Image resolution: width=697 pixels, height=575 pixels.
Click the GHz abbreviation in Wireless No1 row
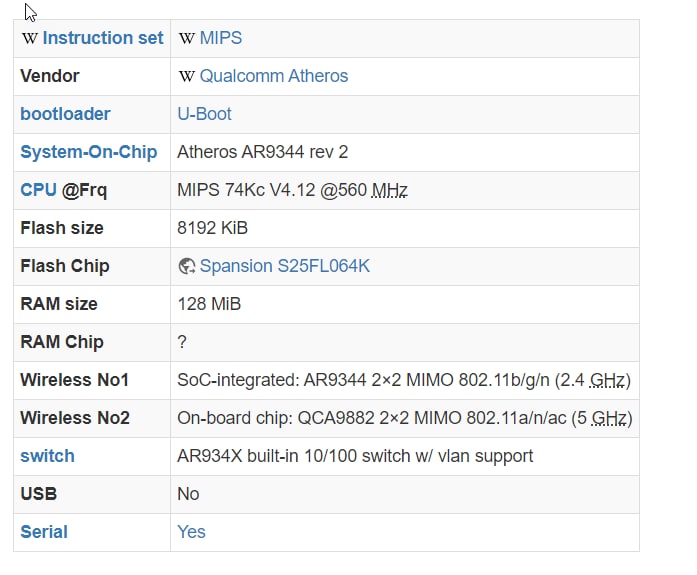(x=607, y=380)
